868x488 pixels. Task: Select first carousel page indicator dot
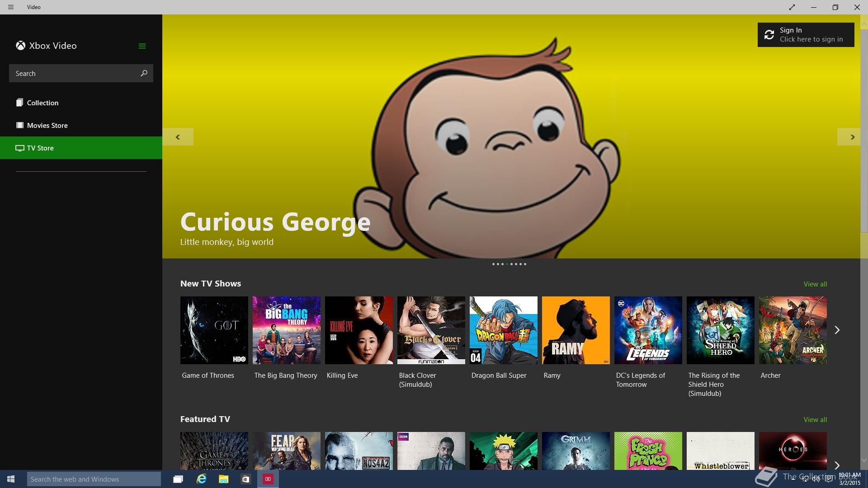493,264
